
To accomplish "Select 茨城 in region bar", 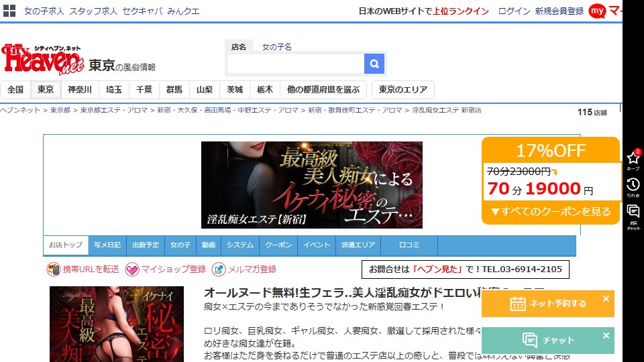I will point(235,89).
